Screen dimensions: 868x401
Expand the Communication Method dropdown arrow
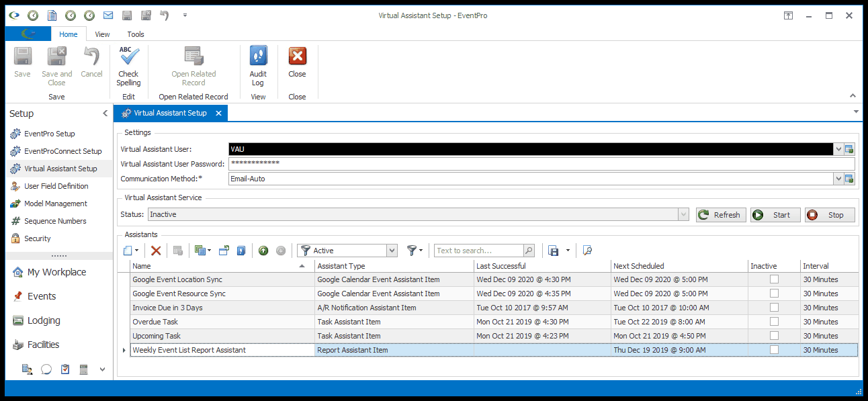pyautogui.click(x=838, y=179)
